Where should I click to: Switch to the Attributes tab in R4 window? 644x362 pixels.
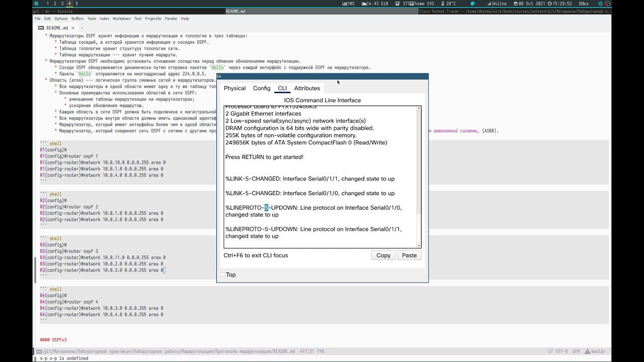pos(307,88)
